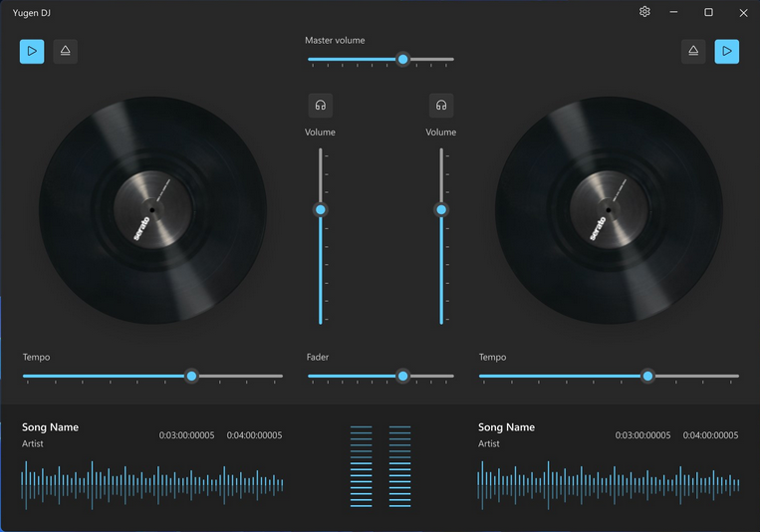Click the Fader slider handle
This screenshot has width=760, height=532.
402,376
